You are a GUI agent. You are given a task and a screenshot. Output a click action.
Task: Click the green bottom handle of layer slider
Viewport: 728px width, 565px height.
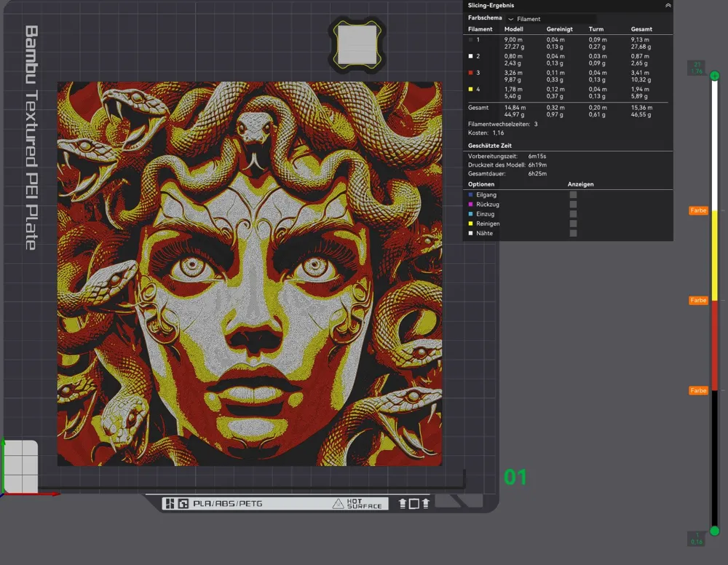[x=715, y=531]
